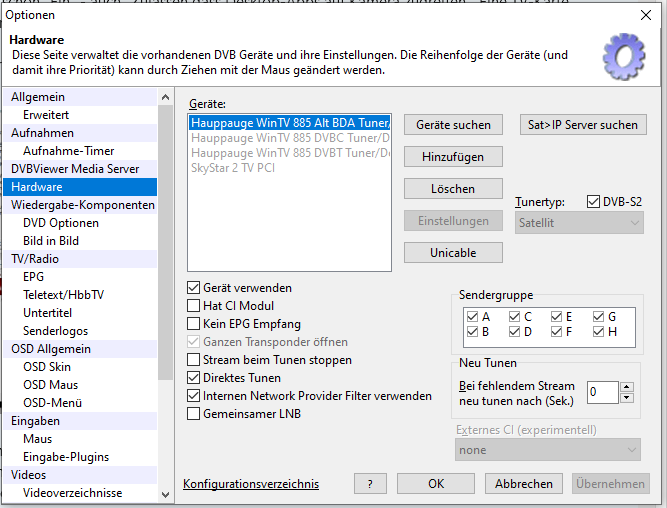
Task: Select Hauppauge WinTV 885 Alt BDA Tuner
Action: (x=289, y=123)
